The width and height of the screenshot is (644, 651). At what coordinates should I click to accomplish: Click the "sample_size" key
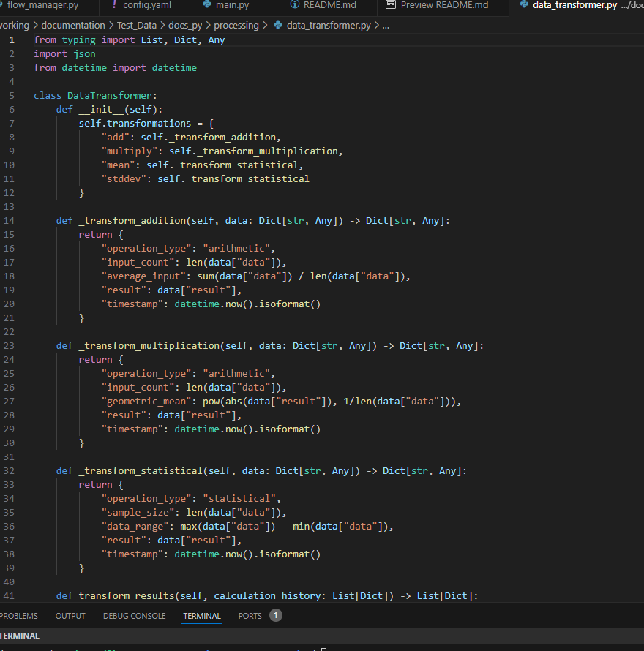(x=138, y=512)
